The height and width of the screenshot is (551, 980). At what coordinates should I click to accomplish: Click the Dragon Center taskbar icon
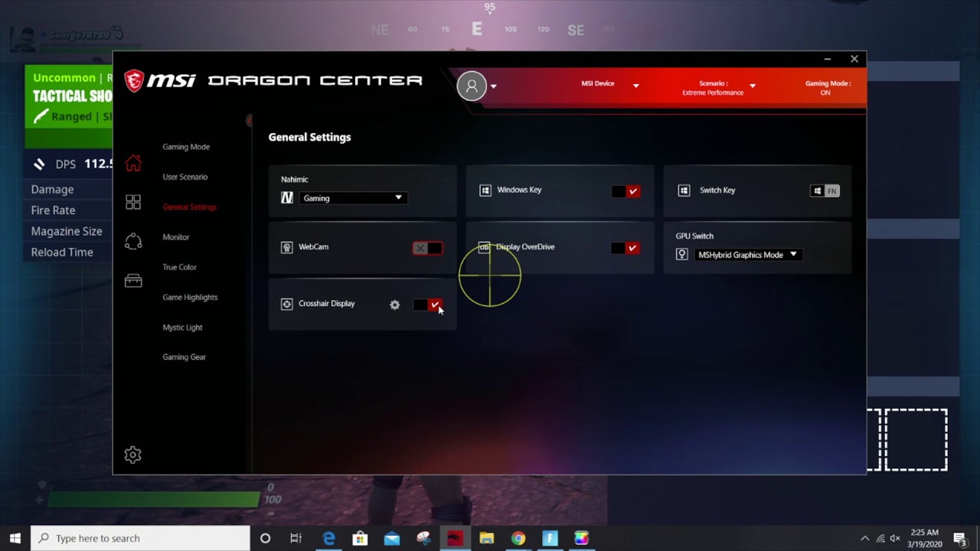click(455, 538)
